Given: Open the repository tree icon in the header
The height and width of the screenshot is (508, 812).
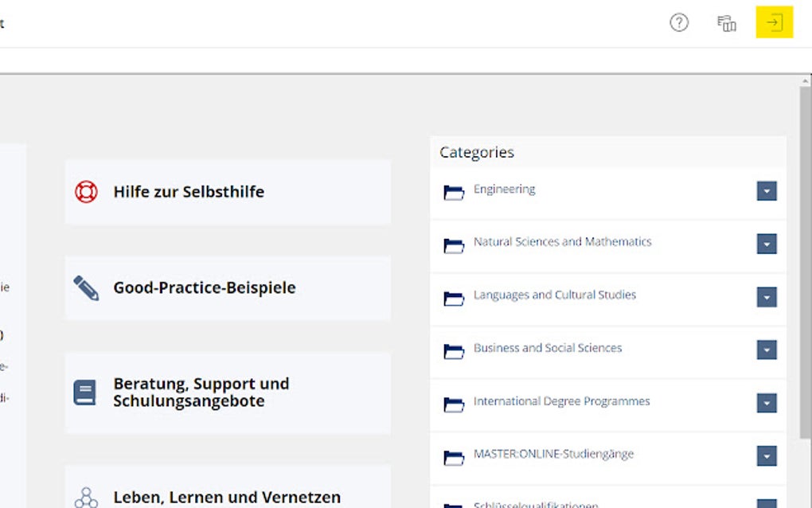Looking at the screenshot, I should pos(725,23).
